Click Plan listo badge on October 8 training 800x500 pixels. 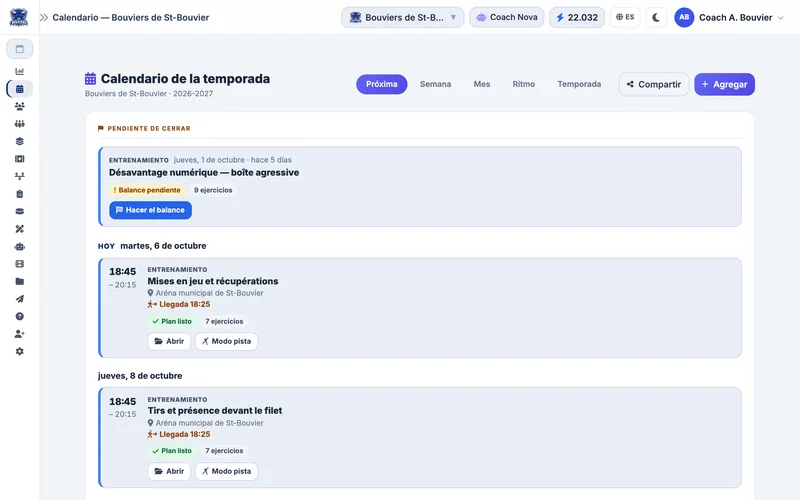172,451
